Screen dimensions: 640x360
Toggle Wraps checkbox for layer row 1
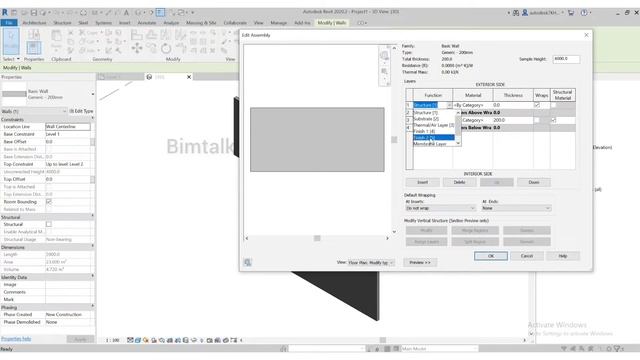click(x=537, y=105)
